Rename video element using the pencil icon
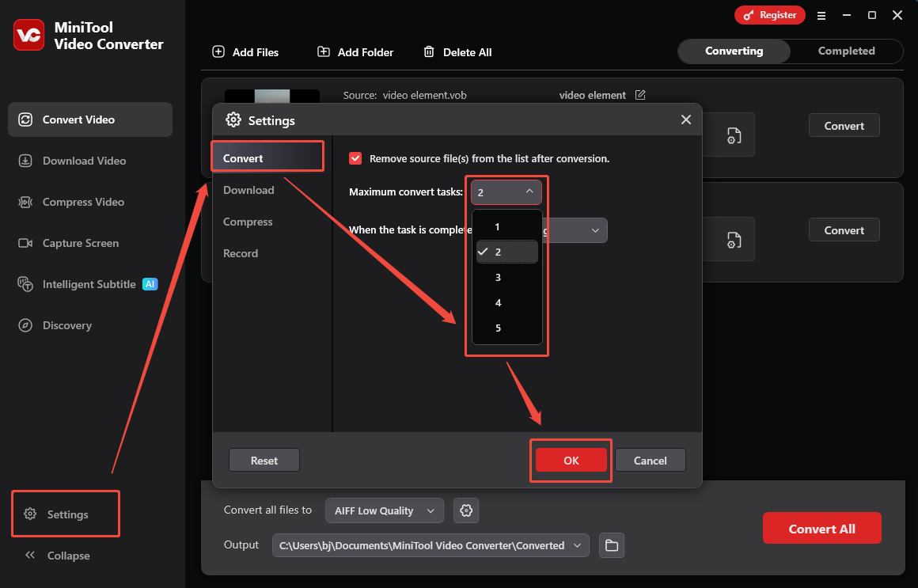Image resolution: width=918 pixels, height=588 pixels. pos(640,94)
